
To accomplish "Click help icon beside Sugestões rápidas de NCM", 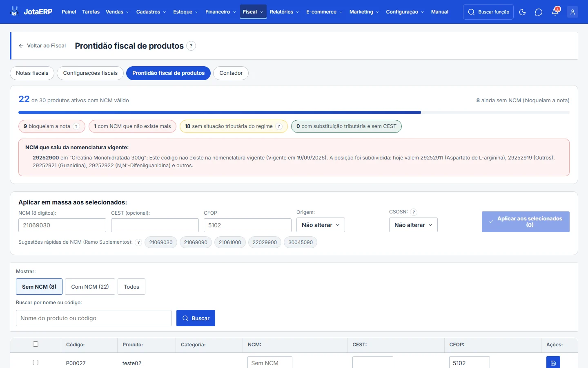I will (x=138, y=242).
